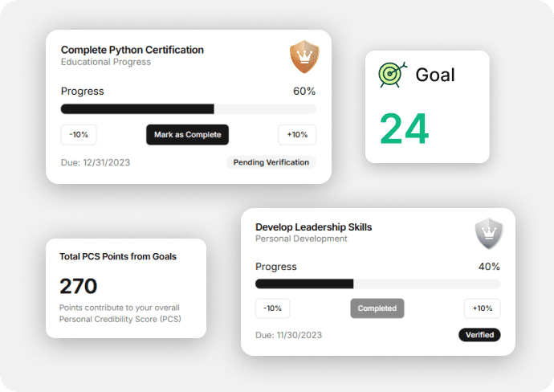Image resolution: width=554 pixels, height=392 pixels.
Task: Select the Total PCS Points from Goals heading
Action: pos(118,256)
